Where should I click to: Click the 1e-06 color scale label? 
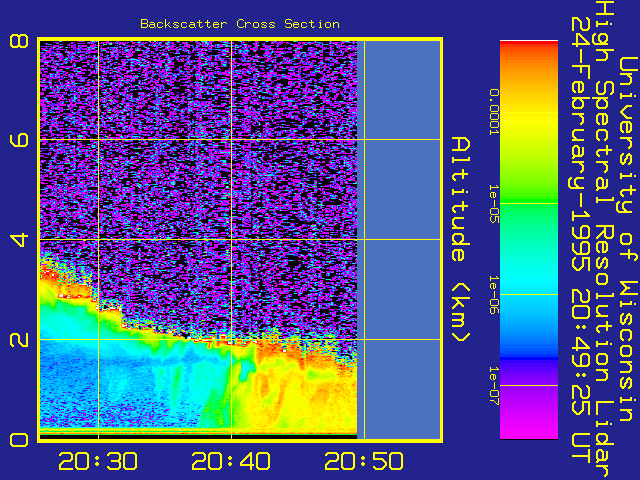point(494,295)
